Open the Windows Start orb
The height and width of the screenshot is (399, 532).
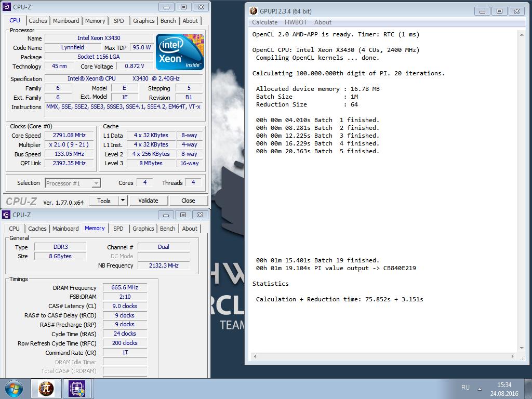tap(14, 389)
